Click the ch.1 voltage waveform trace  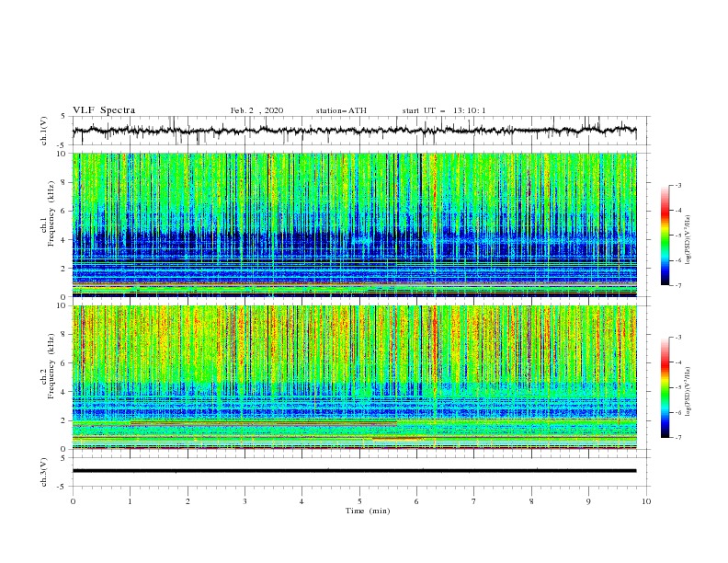(x=355, y=131)
